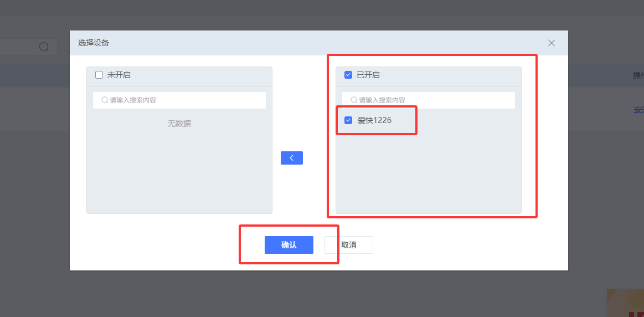Close the 选择设备 dialog with X icon
This screenshot has height=317, width=644.
pos(551,43)
